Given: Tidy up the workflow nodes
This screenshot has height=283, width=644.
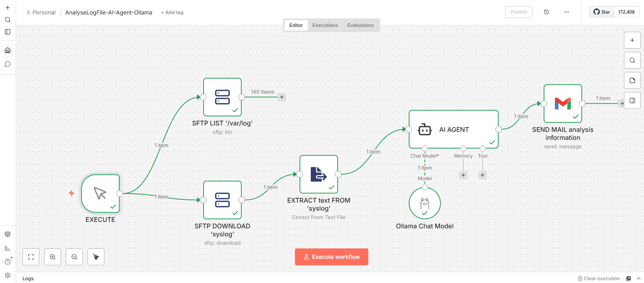Looking at the screenshot, I should coord(96,257).
